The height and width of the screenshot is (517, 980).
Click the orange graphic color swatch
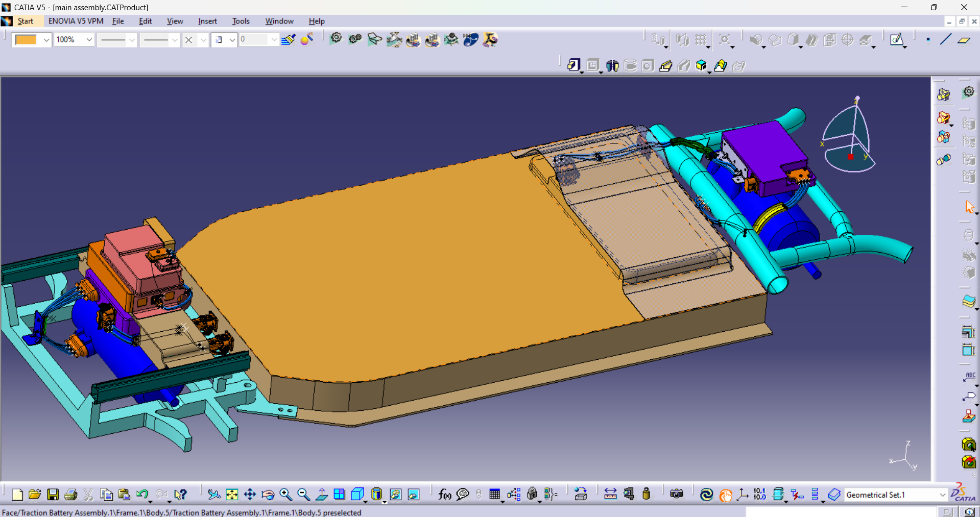26,40
